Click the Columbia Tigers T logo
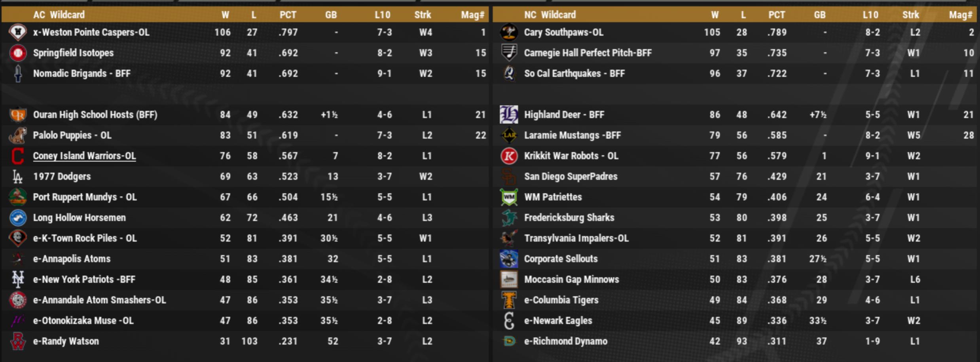Screen dimensions: 980x362 click(x=509, y=300)
